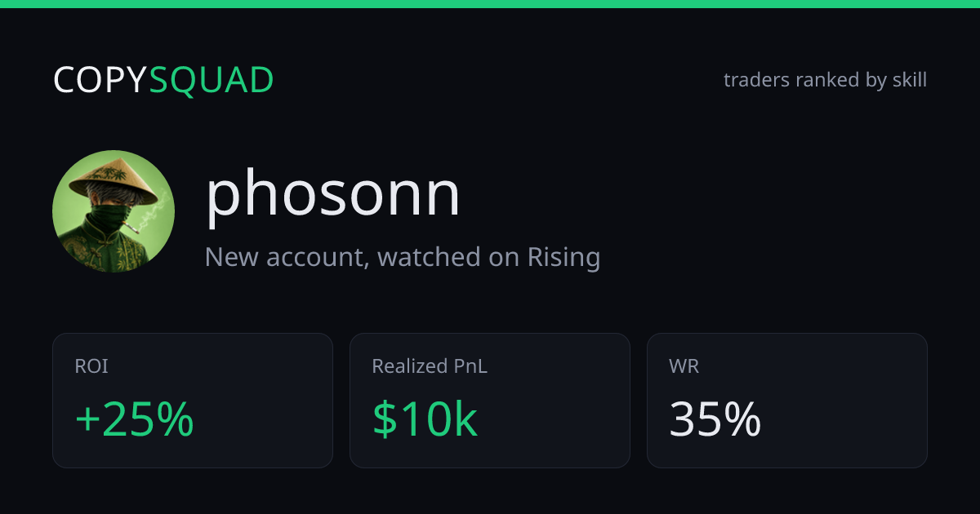Click the green SQUAD part of logo

(x=212, y=81)
